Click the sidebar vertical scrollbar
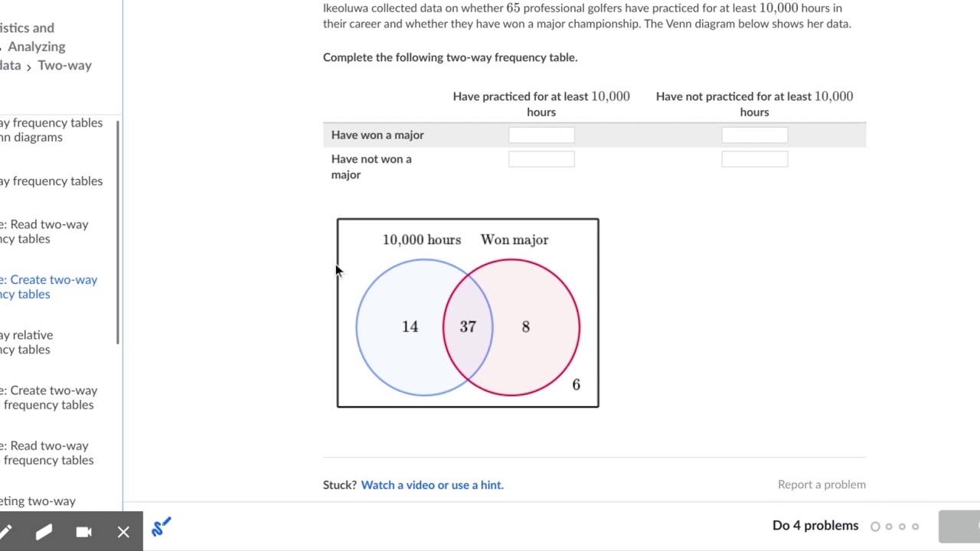The height and width of the screenshot is (551, 980). (117, 230)
